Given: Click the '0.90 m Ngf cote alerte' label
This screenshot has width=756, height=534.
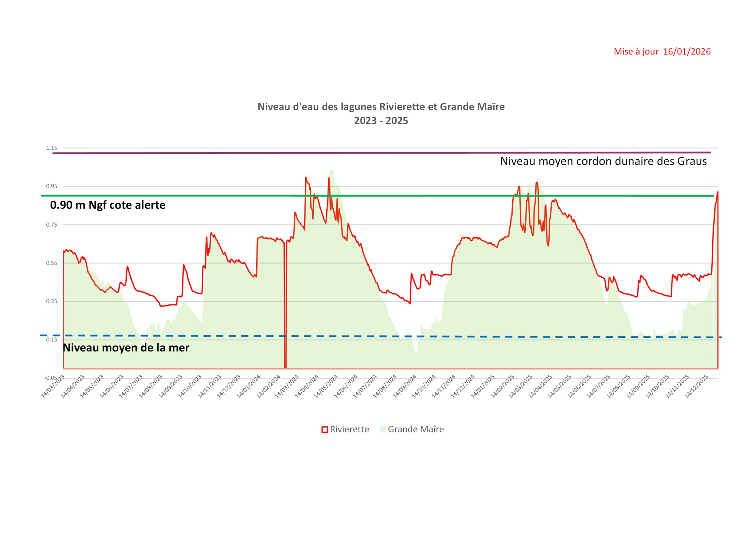Looking at the screenshot, I should (x=108, y=205).
